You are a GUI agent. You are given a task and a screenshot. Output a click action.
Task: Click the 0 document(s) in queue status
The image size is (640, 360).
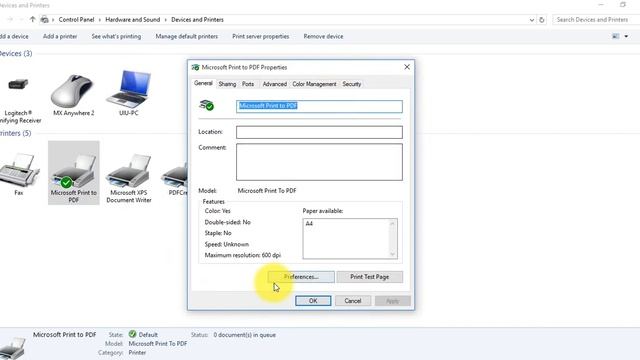tap(244, 335)
